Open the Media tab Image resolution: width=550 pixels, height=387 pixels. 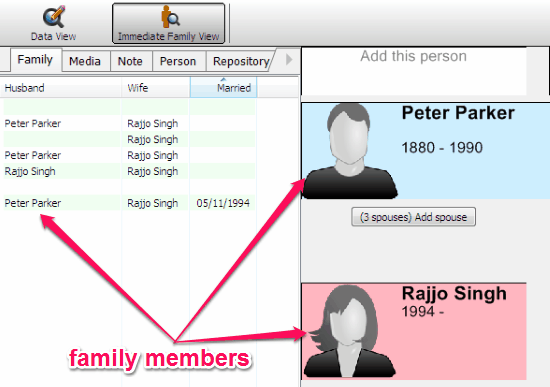coord(86,61)
